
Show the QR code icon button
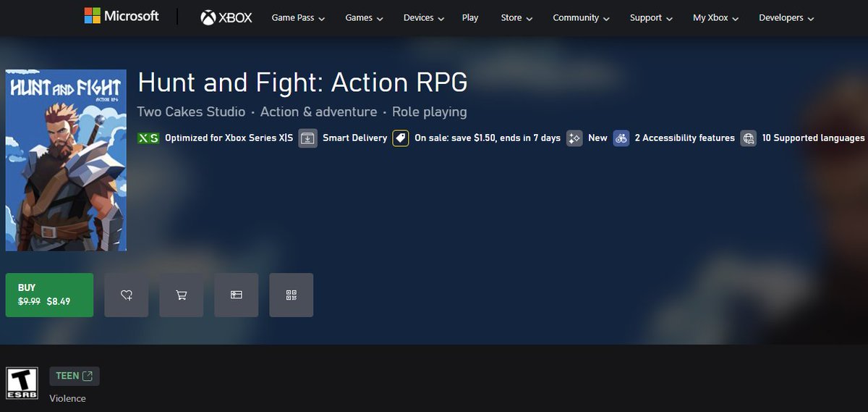(x=292, y=295)
